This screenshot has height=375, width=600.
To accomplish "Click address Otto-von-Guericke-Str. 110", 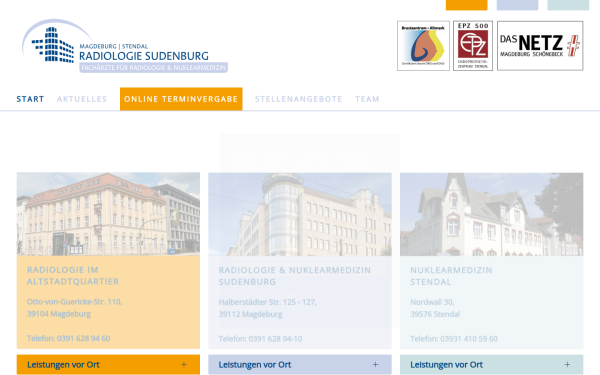I will click(75, 302).
